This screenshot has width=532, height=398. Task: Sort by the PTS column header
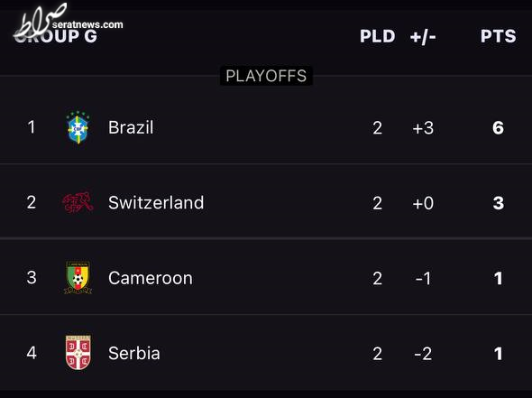498,36
